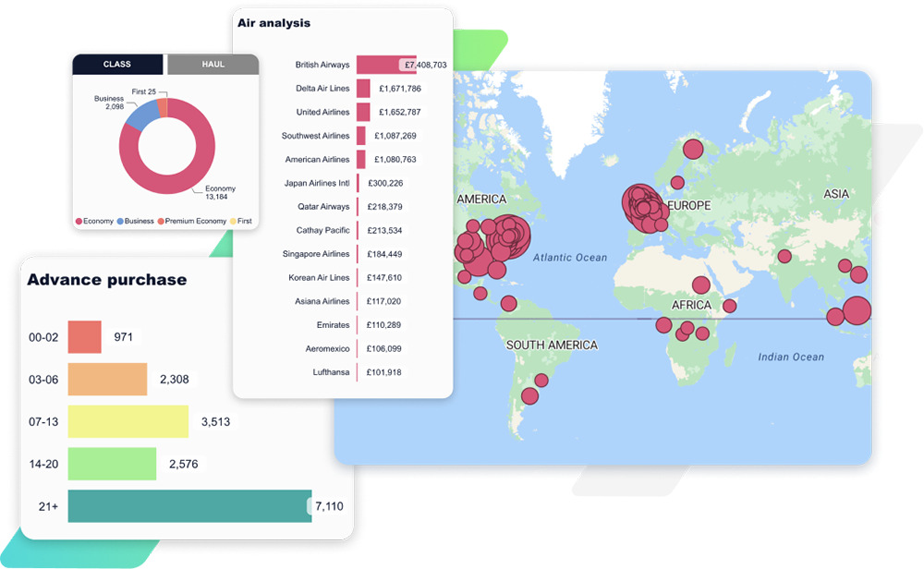Click the 14-20 days green bar
924x569 pixels.
(x=112, y=464)
